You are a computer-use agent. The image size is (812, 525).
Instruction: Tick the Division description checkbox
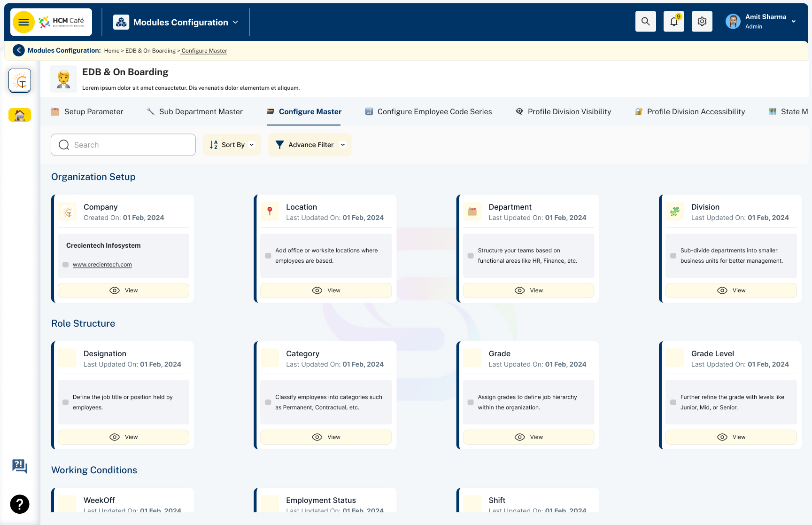(673, 256)
